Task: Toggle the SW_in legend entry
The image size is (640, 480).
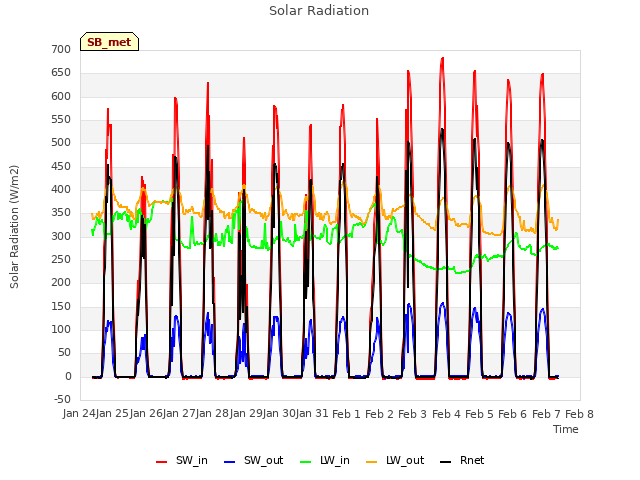Action: pos(182,461)
